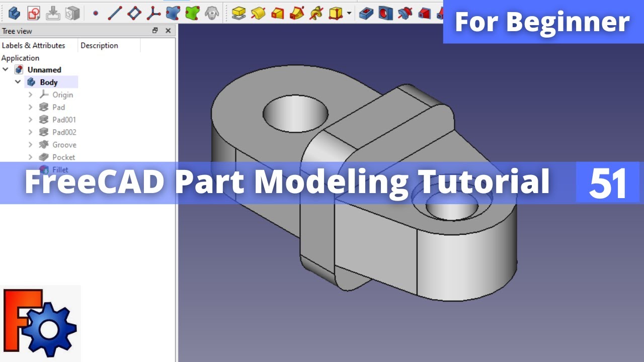This screenshot has width=644, height=362.
Task: Click the Labels & Attributes column header
Action: click(x=34, y=45)
